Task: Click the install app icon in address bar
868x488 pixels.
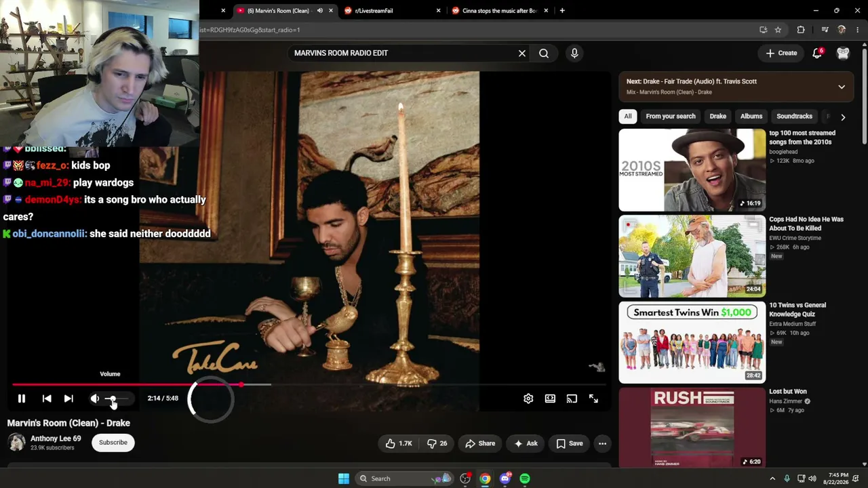Action: tap(764, 30)
